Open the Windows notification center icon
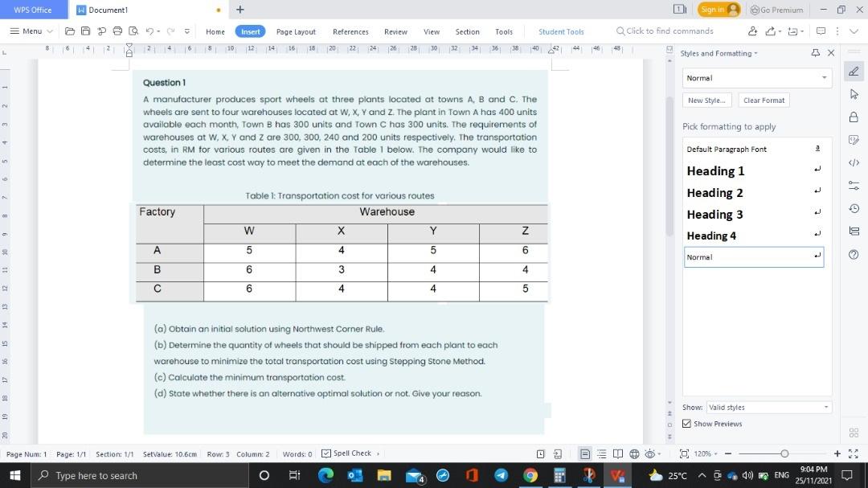868x488 pixels. point(847,475)
